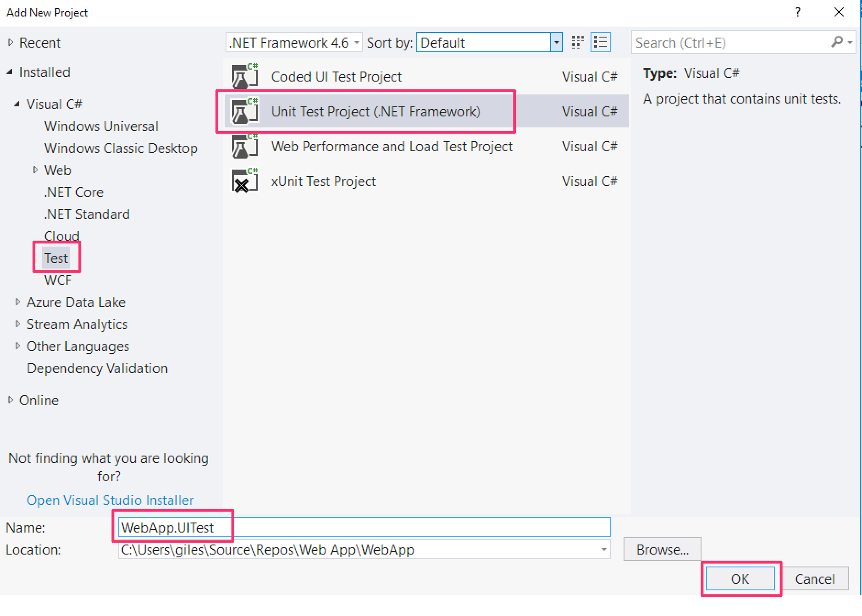Image resolution: width=862 pixels, height=616 pixels.
Task: Click the Name field with WebApp.UITest
Action: click(364, 527)
